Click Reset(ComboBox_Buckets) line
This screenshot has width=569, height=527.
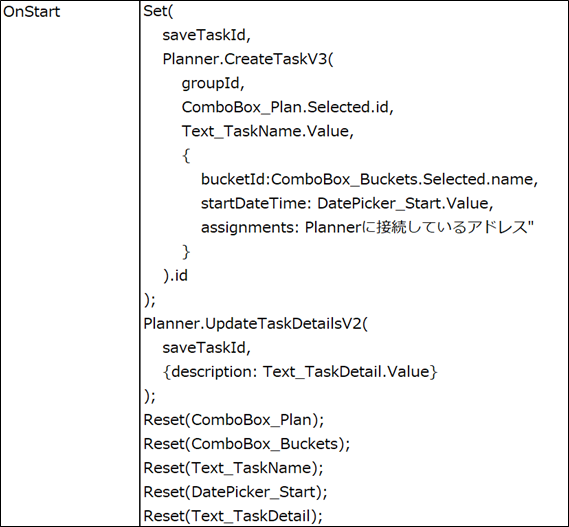tap(247, 444)
